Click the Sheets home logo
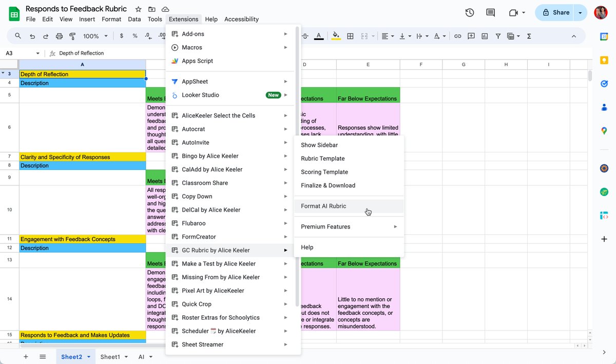Screen dimensions: 616x364 pos(14,14)
